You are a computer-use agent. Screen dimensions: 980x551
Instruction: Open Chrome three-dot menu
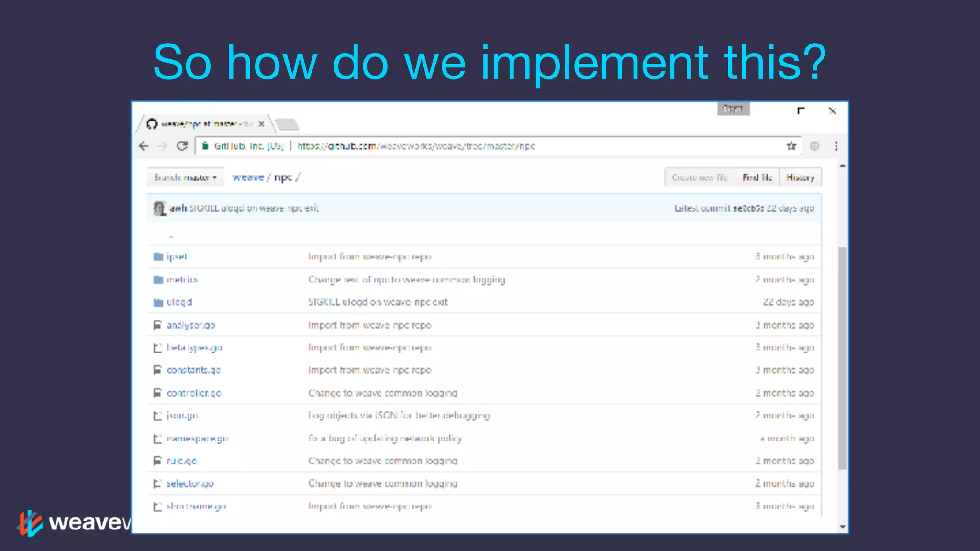836,146
